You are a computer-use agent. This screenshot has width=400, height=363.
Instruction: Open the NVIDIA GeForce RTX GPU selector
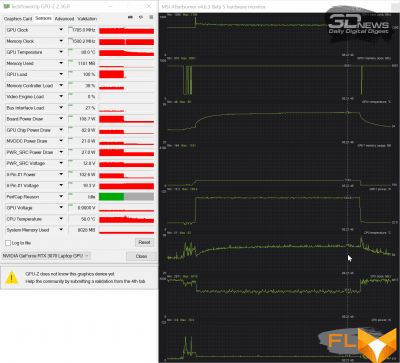[x=46, y=256]
